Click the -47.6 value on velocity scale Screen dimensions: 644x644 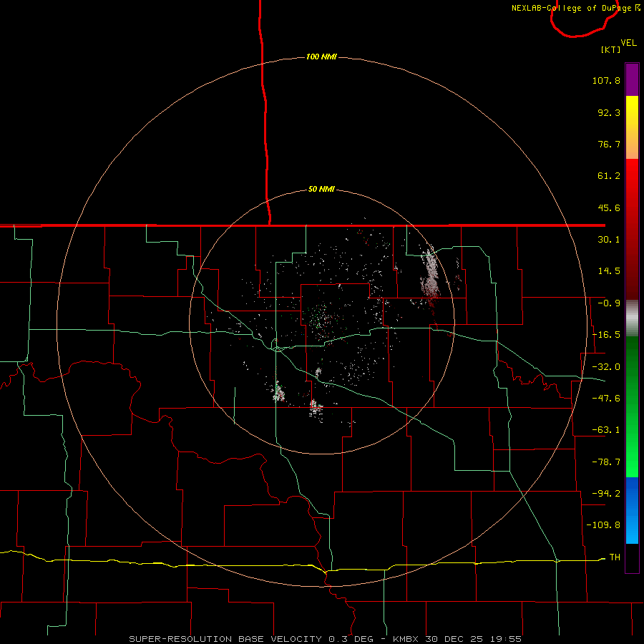click(x=606, y=399)
